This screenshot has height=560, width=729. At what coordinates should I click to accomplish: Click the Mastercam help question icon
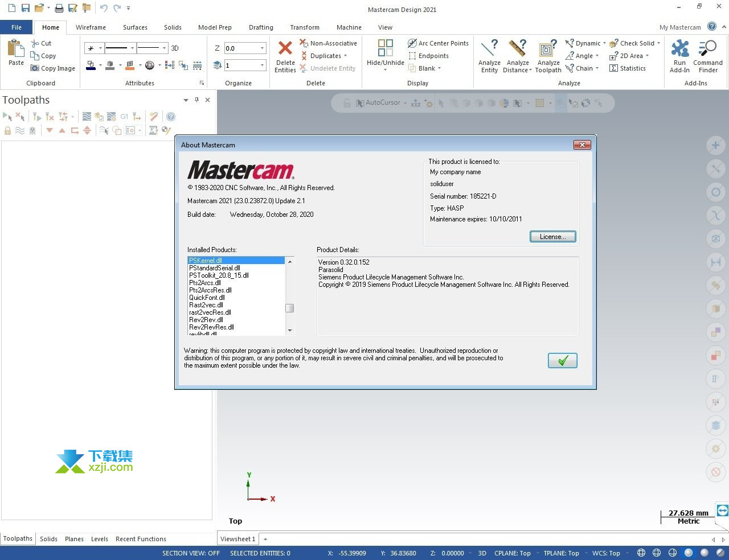click(x=712, y=26)
